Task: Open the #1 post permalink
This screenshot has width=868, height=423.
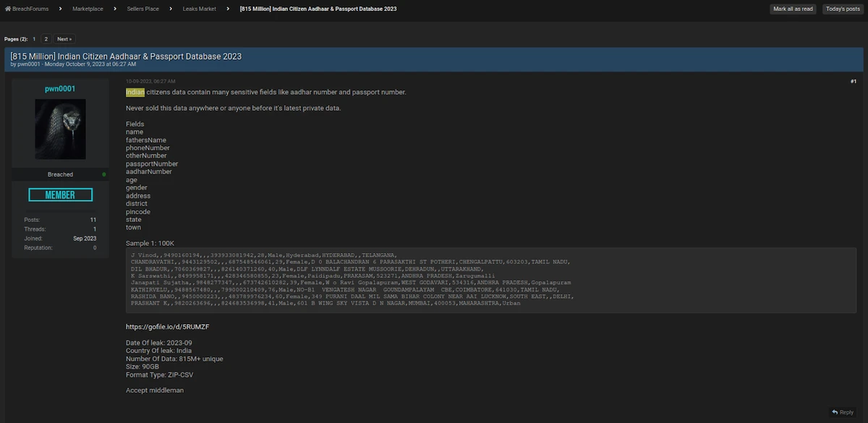Action: click(x=853, y=82)
